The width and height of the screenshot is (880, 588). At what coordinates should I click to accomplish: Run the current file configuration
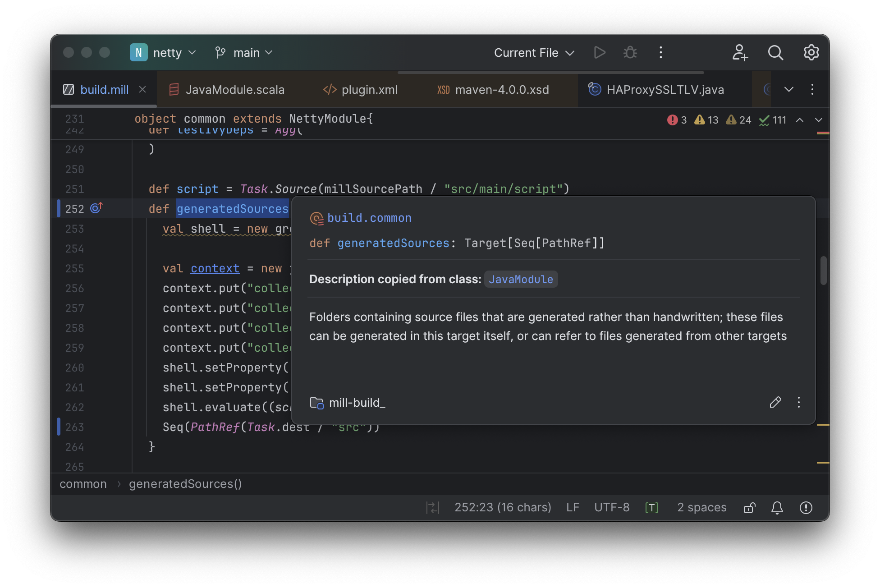[x=600, y=52]
